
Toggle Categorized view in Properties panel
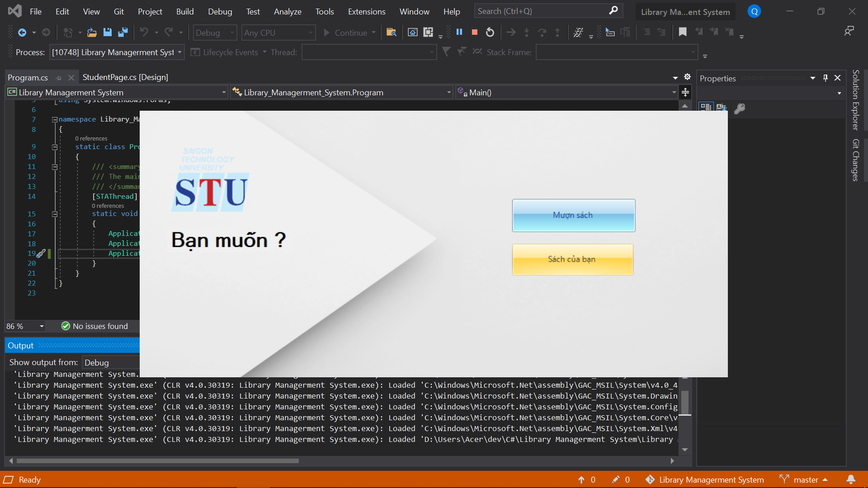(706, 108)
